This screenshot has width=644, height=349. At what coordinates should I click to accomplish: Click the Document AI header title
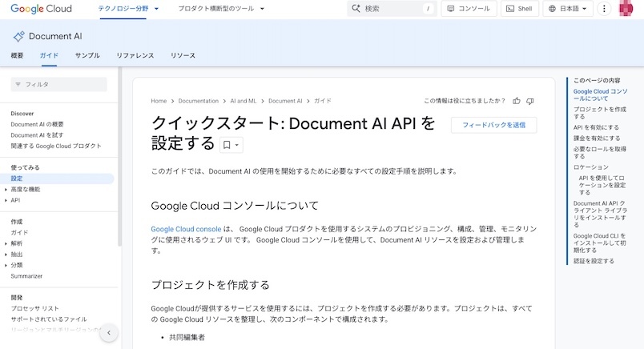tap(55, 37)
